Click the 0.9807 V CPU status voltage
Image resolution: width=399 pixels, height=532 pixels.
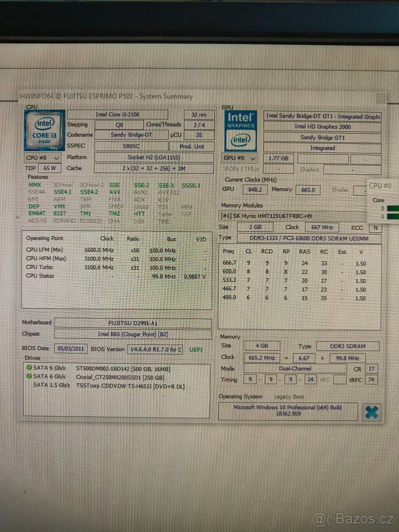(x=195, y=276)
